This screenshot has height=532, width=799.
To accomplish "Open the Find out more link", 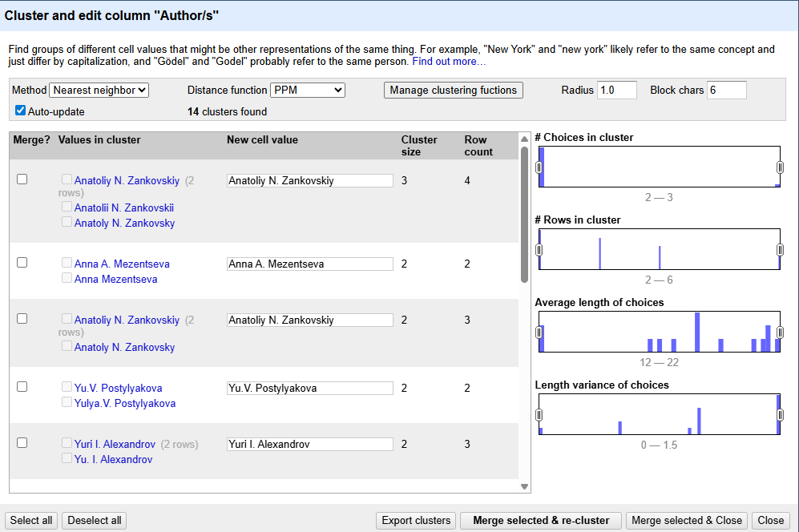I will (x=449, y=62).
